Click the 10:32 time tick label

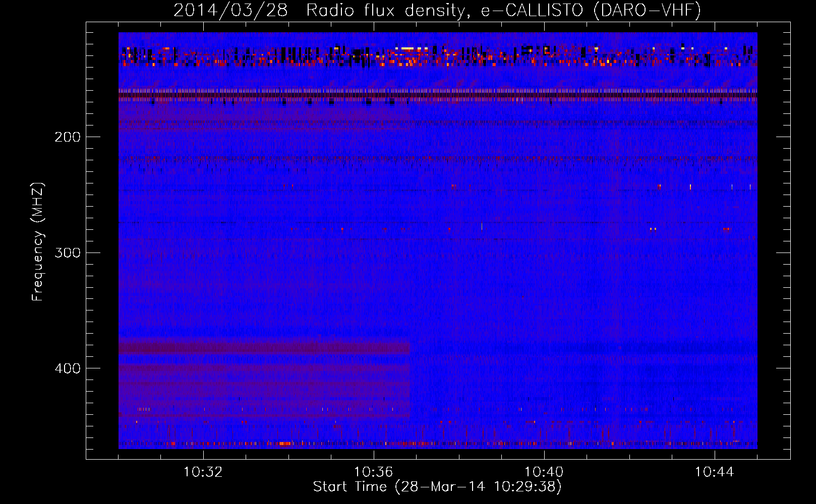click(203, 472)
